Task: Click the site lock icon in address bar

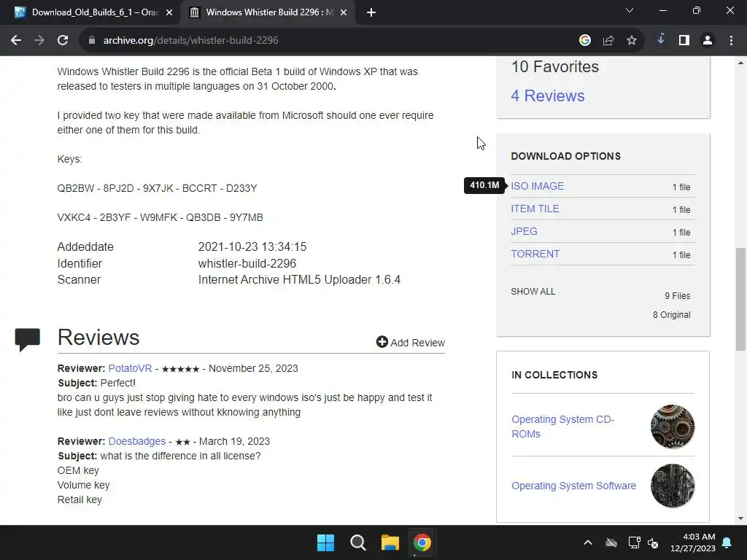Action: [x=92, y=41]
